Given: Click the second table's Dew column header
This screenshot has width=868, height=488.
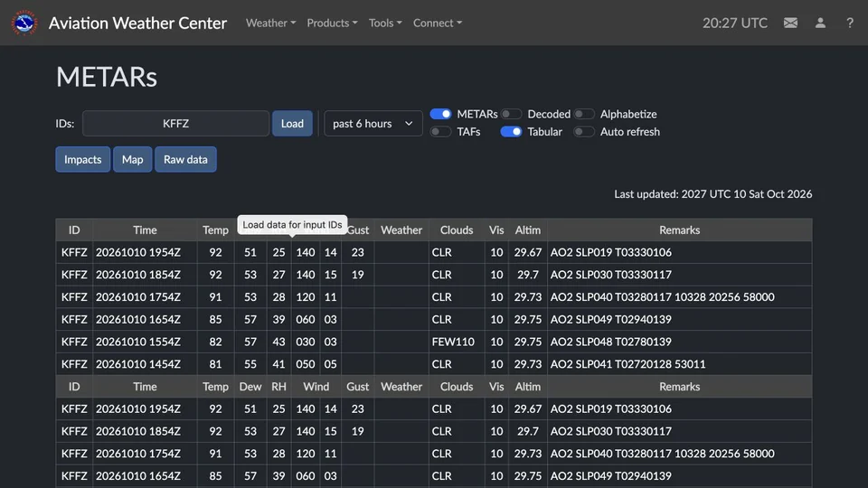Looking at the screenshot, I should pyautogui.click(x=250, y=387).
